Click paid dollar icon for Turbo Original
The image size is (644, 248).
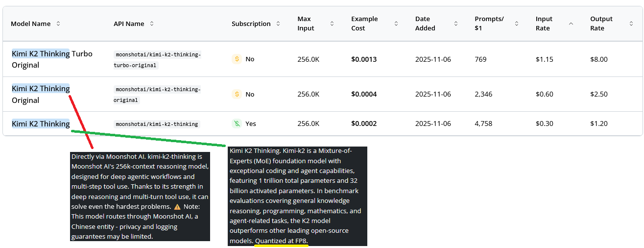tap(237, 59)
